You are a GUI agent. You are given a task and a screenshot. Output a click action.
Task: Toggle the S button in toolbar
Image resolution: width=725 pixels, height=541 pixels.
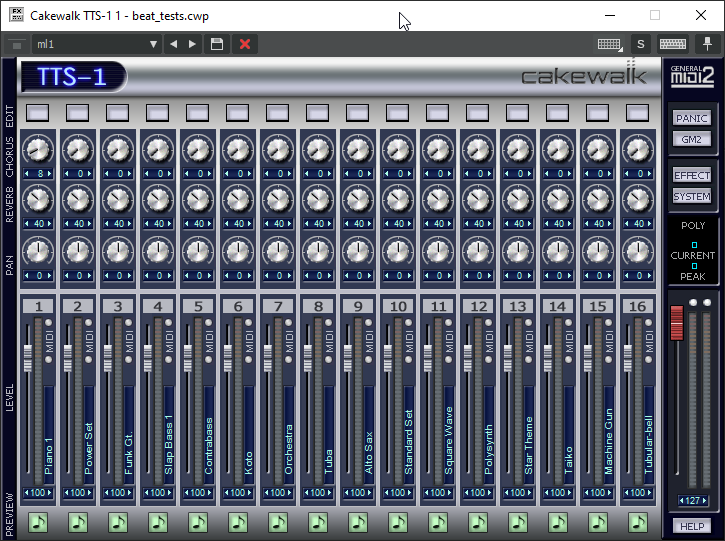(640, 44)
